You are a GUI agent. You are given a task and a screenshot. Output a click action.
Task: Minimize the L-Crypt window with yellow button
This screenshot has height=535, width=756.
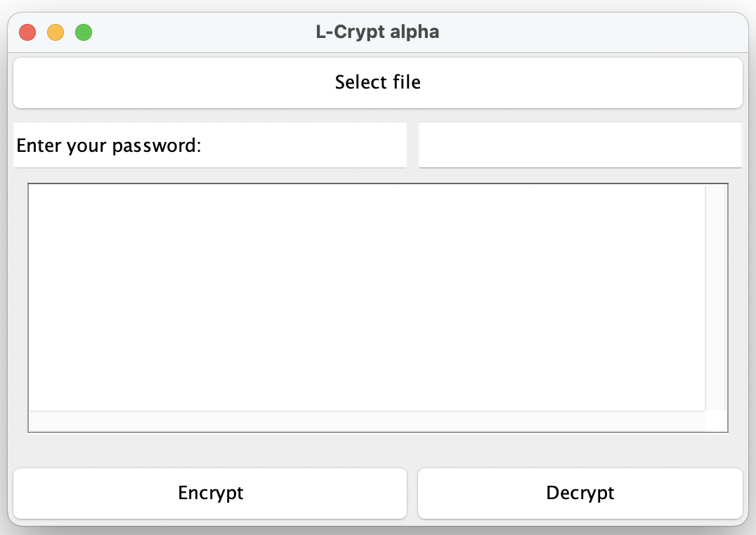pyautogui.click(x=56, y=32)
